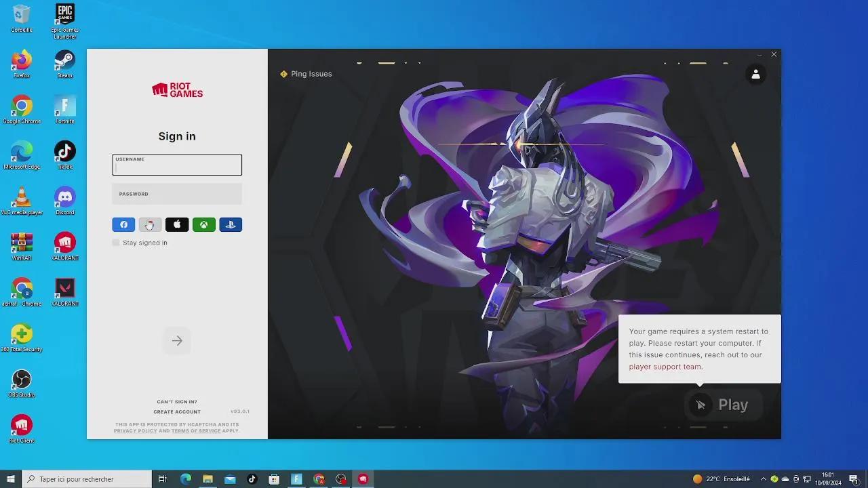868x488 pixels.
Task: Select the Google Chrome desktop icon
Action: (x=22, y=110)
